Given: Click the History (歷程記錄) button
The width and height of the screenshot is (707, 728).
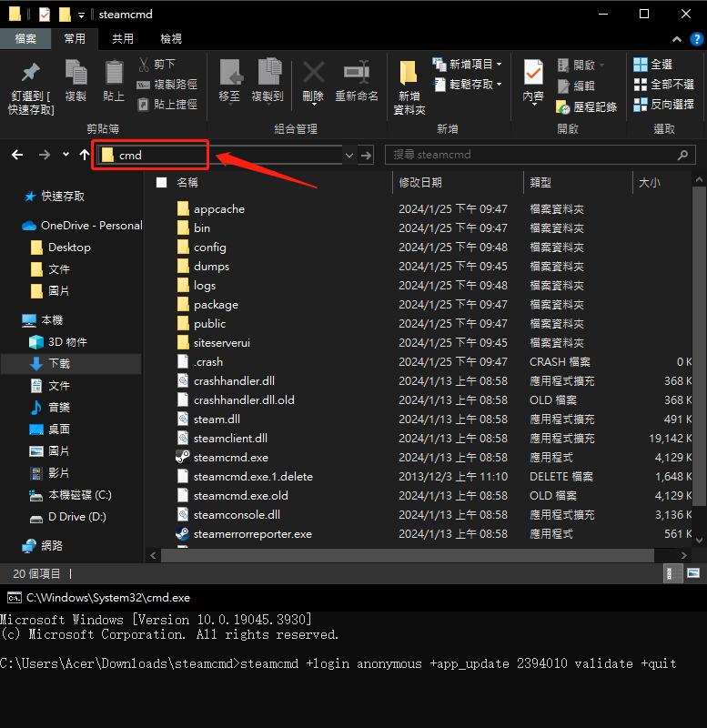Looking at the screenshot, I should pyautogui.click(x=586, y=107).
